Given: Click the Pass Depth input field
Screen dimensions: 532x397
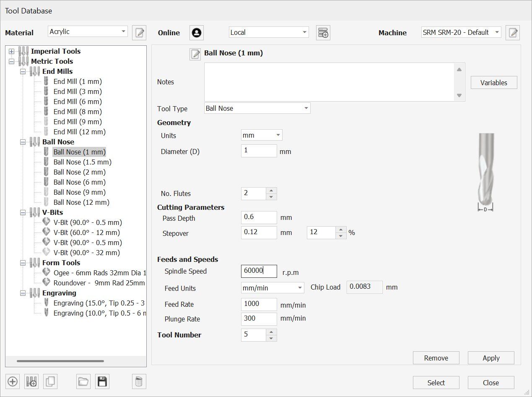Looking at the screenshot, I should coord(259,217).
